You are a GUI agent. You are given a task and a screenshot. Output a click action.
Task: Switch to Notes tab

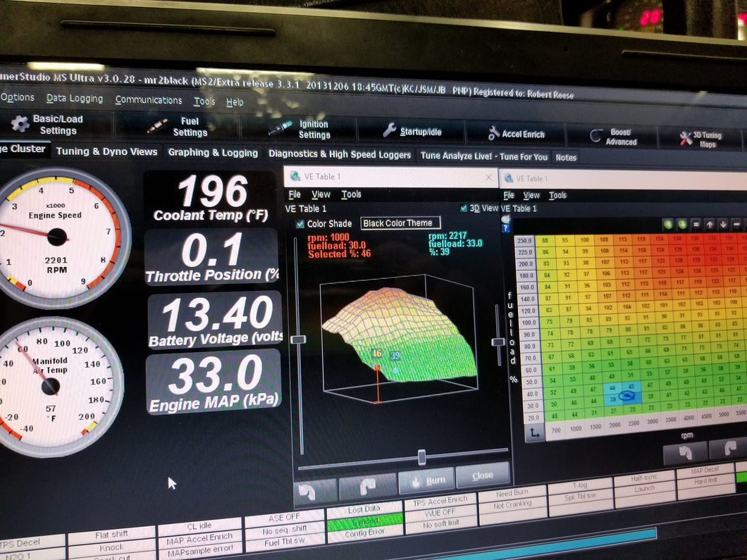[x=565, y=157]
